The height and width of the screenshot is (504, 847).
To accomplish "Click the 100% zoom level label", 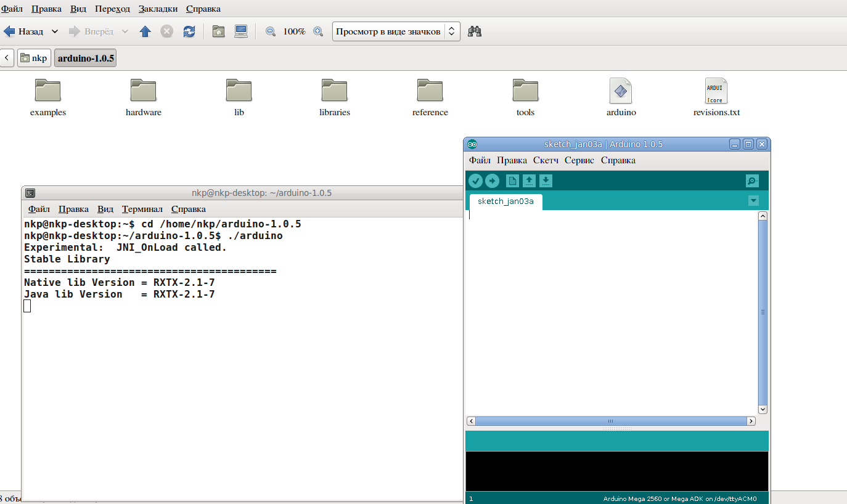I will click(294, 31).
